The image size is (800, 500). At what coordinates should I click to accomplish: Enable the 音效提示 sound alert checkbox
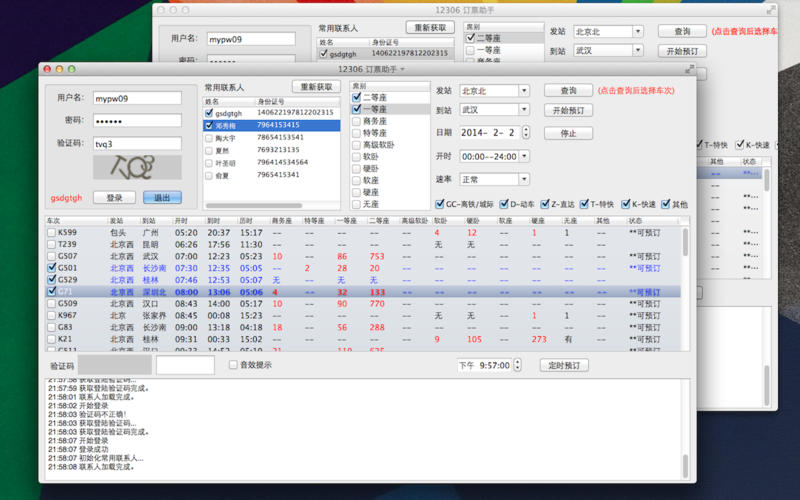(233, 366)
